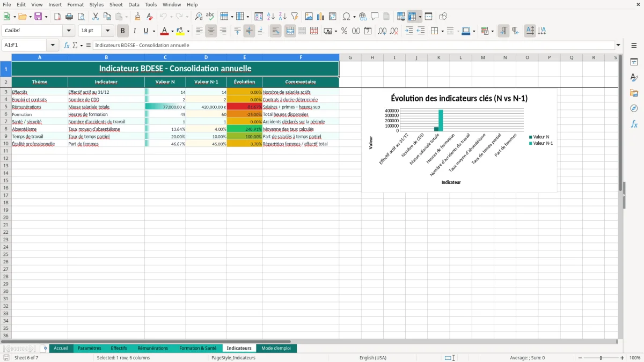
Task: Toggle Freeze Rows and Columns
Action: pos(412,17)
